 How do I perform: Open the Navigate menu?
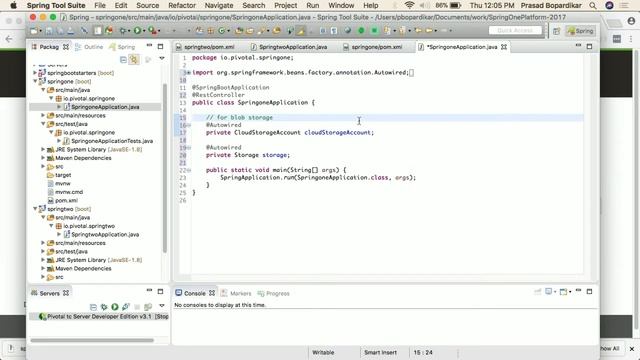click(219, 5)
